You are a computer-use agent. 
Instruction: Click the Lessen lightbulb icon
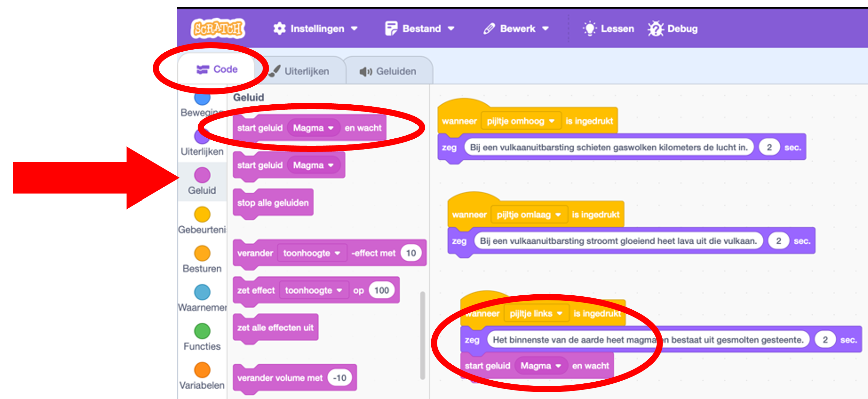[590, 29]
